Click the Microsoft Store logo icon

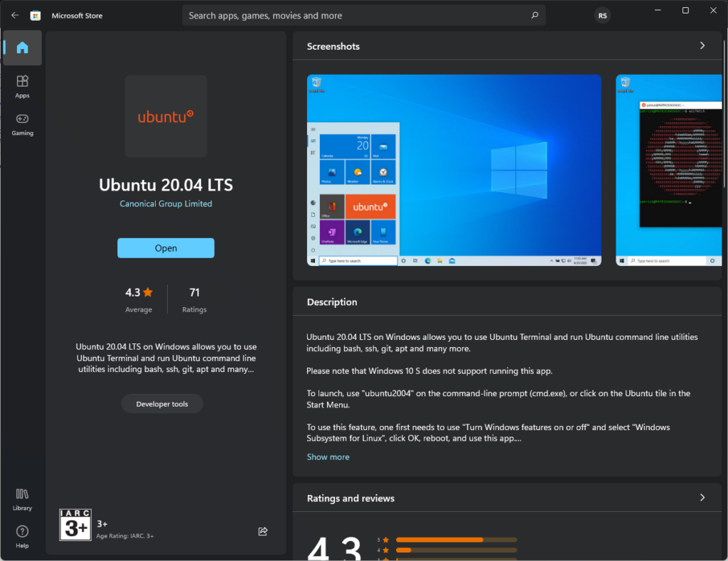pyautogui.click(x=36, y=16)
